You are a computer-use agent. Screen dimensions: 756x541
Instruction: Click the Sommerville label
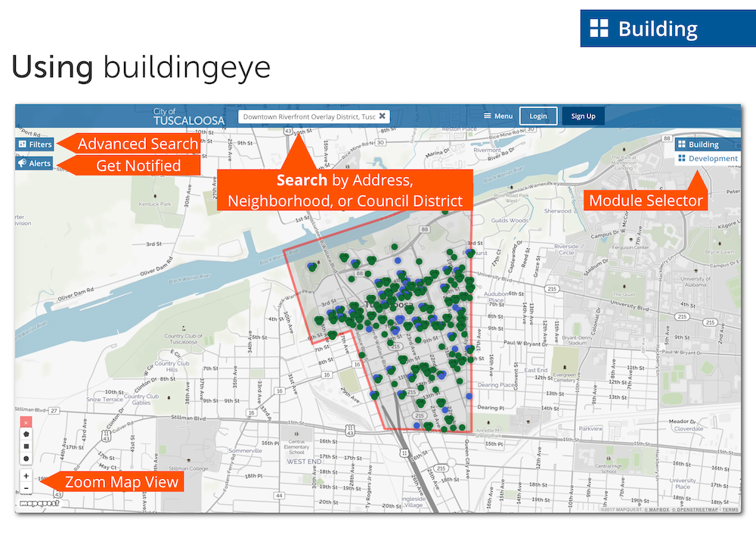[x=246, y=451]
